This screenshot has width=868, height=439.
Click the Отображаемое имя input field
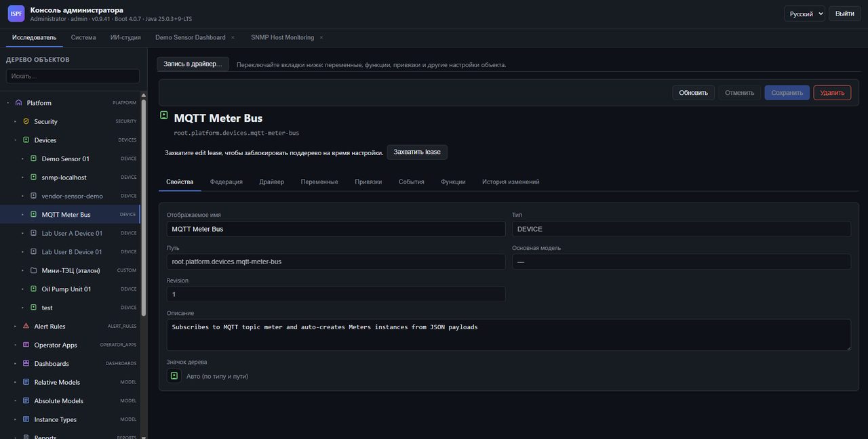(x=336, y=229)
